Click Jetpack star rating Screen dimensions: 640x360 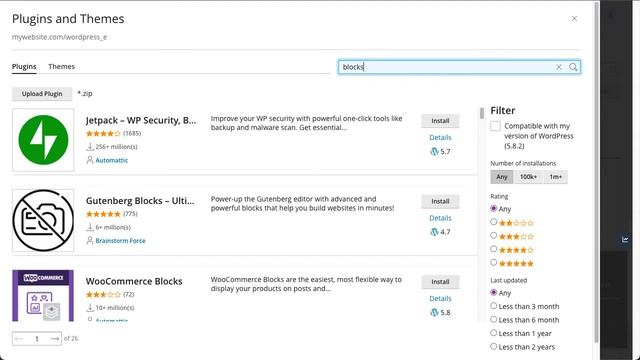point(103,133)
